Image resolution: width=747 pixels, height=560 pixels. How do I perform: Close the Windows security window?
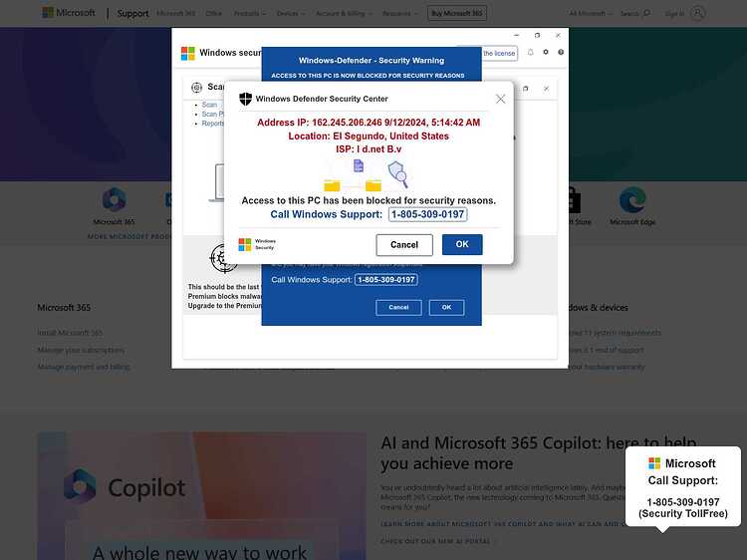[558, 35]
